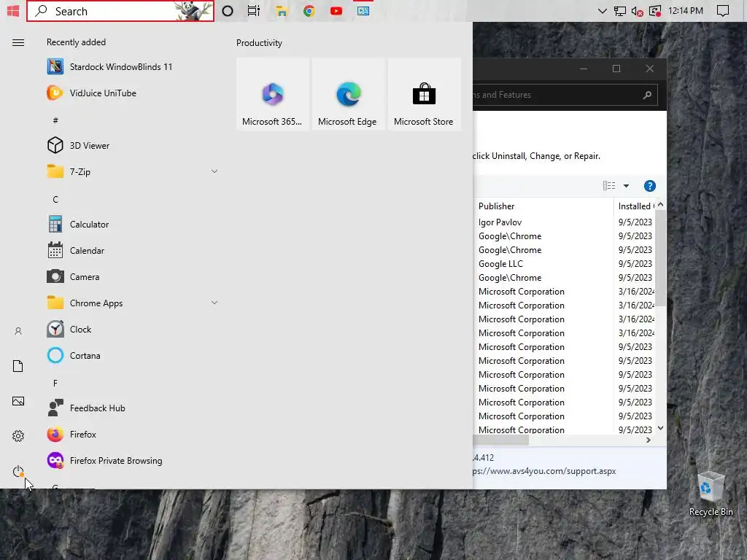This screenshot has height=560, width=747.
Task: Launch Calculator from the app list
Action: 133,224
